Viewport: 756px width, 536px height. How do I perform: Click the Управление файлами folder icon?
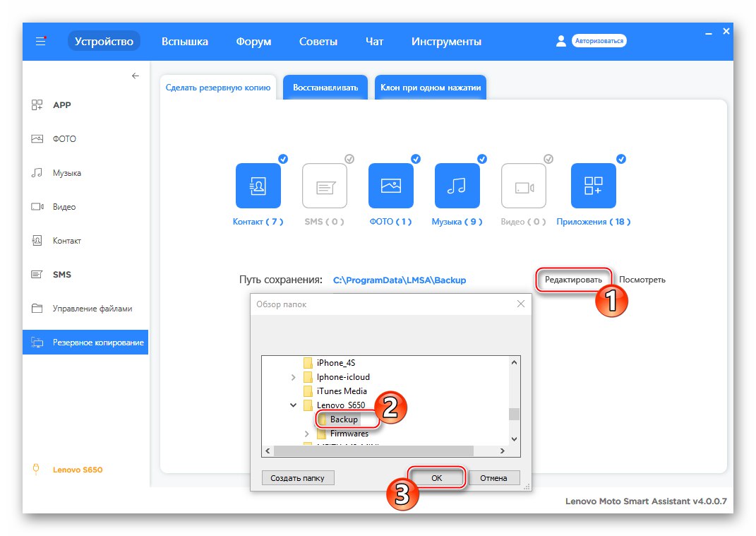37,309
